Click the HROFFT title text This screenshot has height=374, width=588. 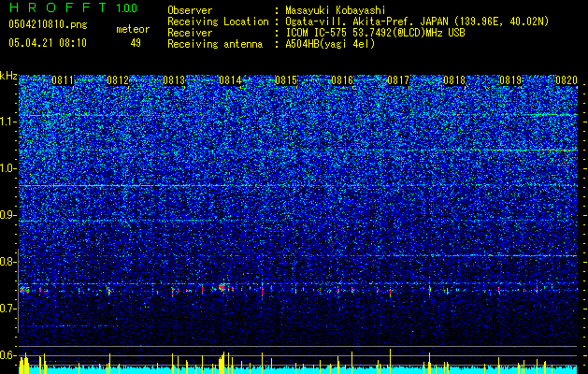pyautogui.click(x=58, y=7)
